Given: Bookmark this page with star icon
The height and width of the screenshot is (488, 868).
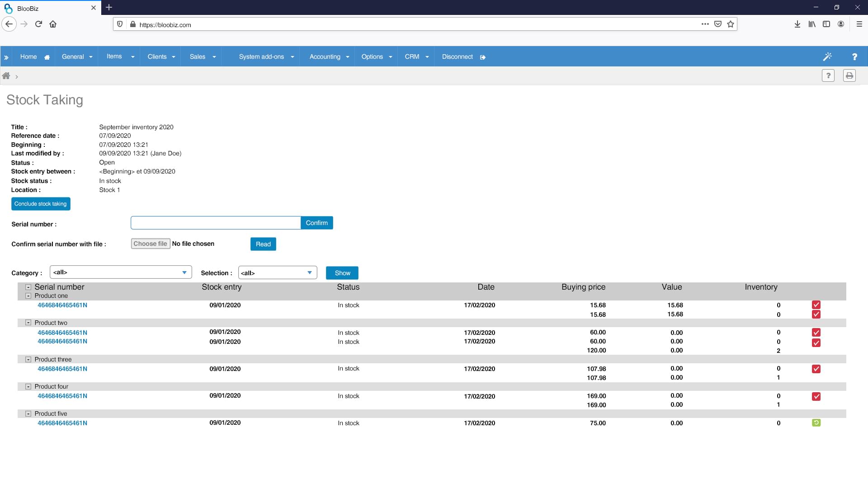Looking at the screenshot, I should tap(731, 24).
